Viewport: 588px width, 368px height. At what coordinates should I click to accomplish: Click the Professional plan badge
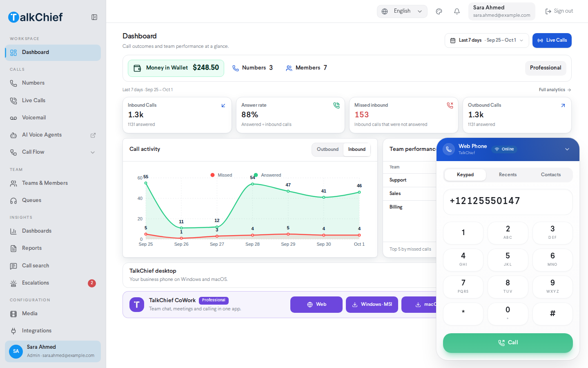pos(546,68)
